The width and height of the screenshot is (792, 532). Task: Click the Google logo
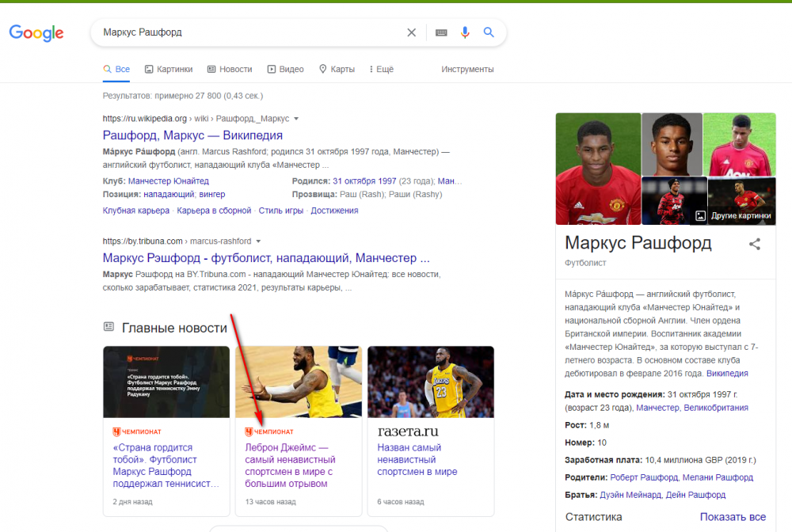(36, 33)
